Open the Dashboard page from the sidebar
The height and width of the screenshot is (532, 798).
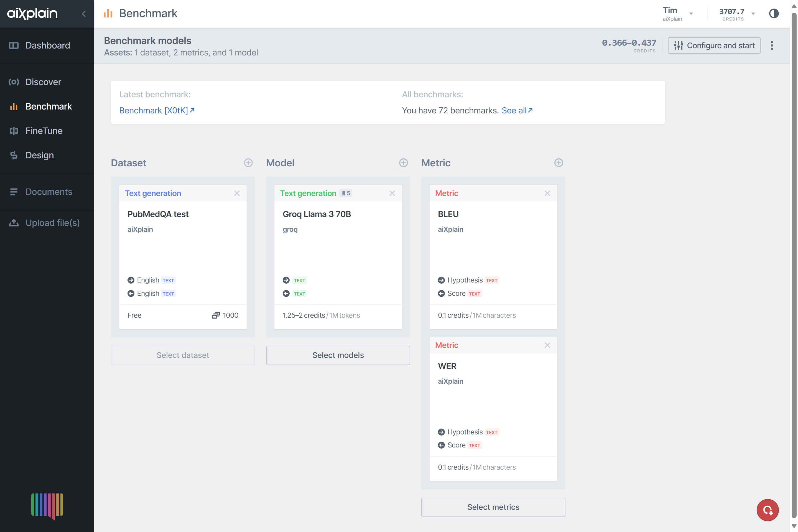[47, 45]
